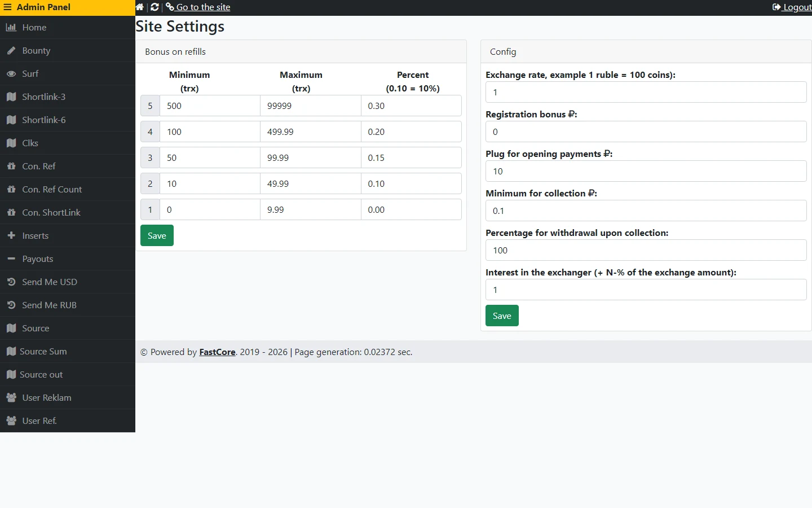Focus the Minimum for collection field
This screenshot has width=812, height=508.
(646, 211)
